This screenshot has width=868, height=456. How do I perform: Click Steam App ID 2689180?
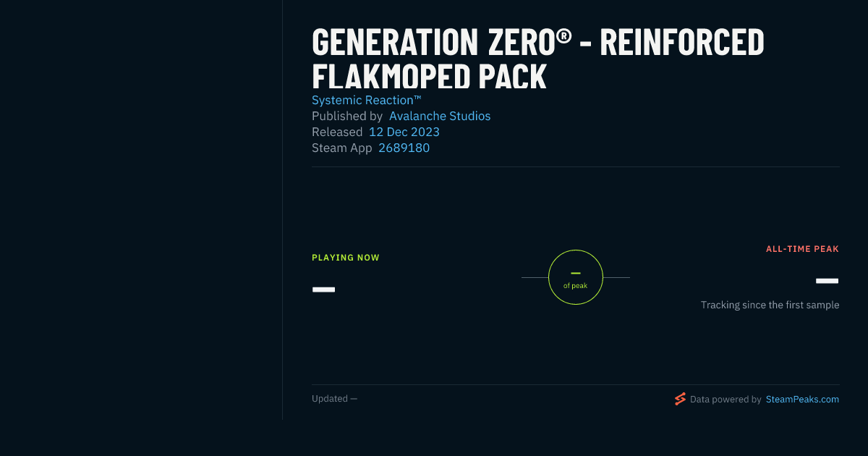coord(404,148)
